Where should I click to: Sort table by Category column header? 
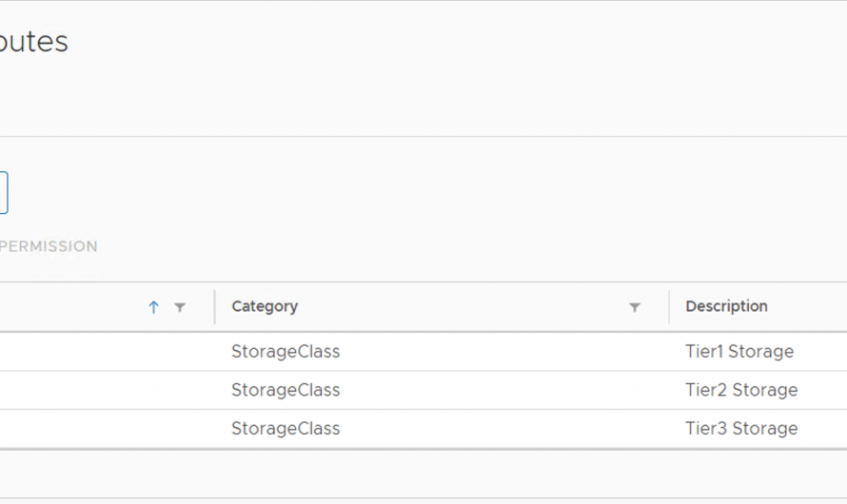tap(265, 306)
